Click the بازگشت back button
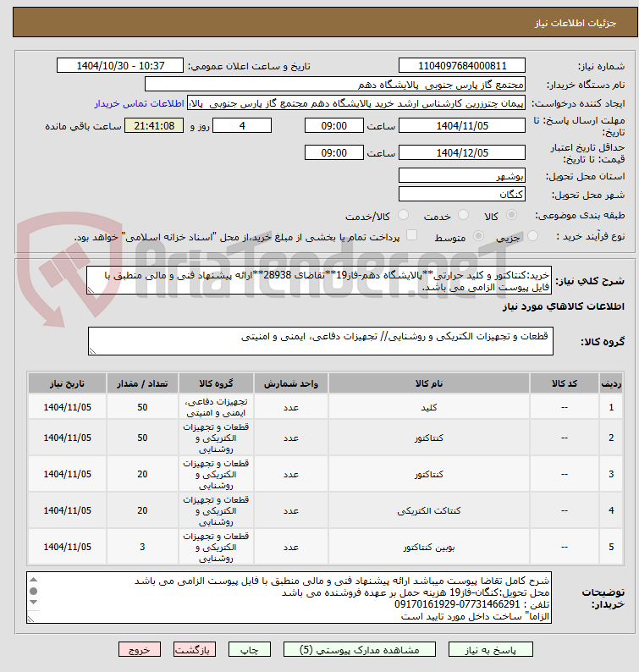Screen dimensions: 639x672 (x=195, y=650)
